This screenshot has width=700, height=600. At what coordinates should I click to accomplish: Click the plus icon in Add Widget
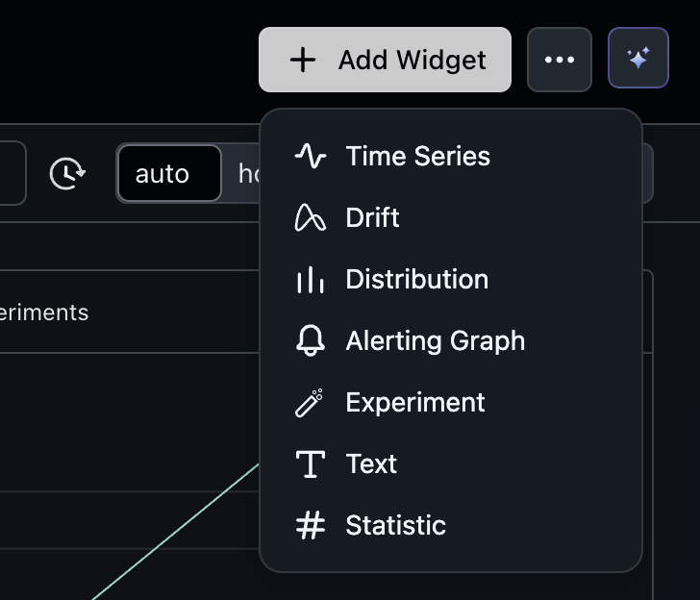[303, 61]
